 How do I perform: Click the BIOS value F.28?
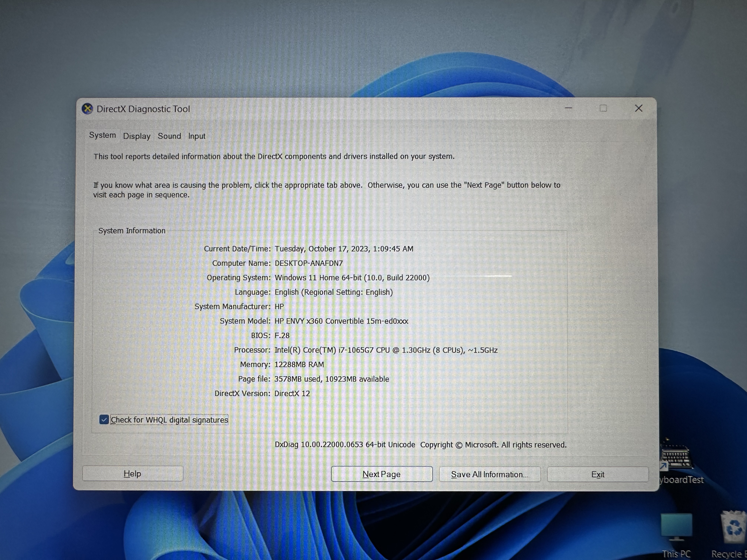click(x=282, y=336)
